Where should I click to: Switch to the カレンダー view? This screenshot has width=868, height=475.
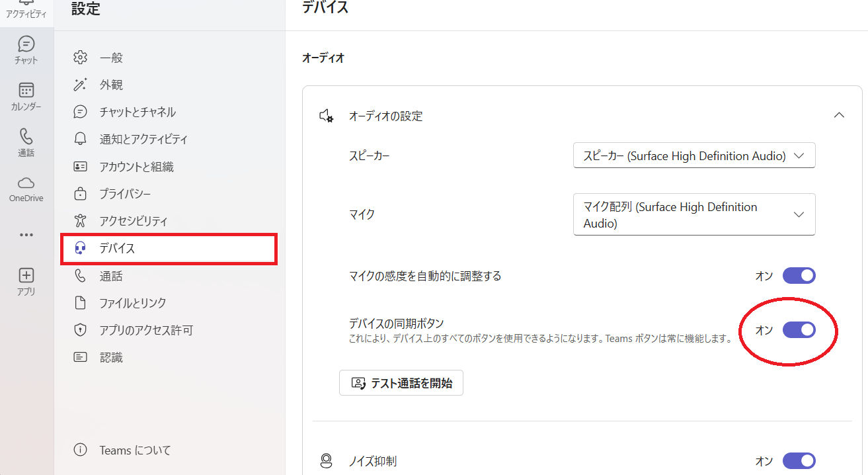click(x=26, y=96)
